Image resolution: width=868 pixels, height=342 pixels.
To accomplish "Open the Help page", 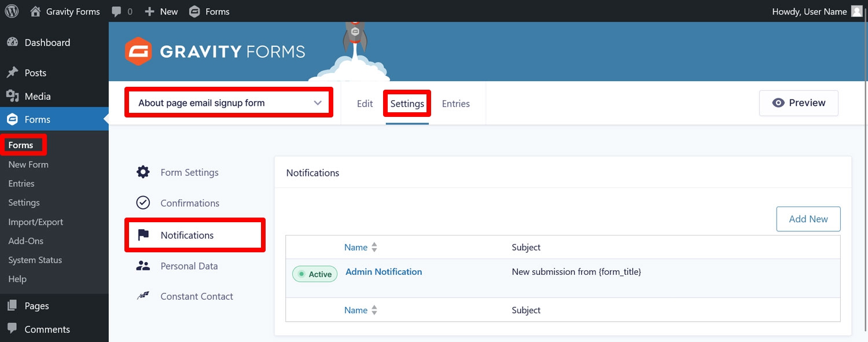I will tap(17, 279).
